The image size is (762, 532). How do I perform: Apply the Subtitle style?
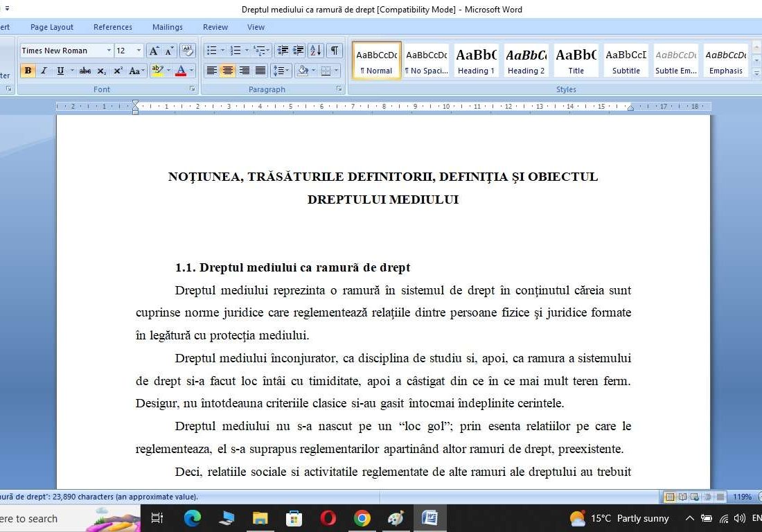pos(626,60)
